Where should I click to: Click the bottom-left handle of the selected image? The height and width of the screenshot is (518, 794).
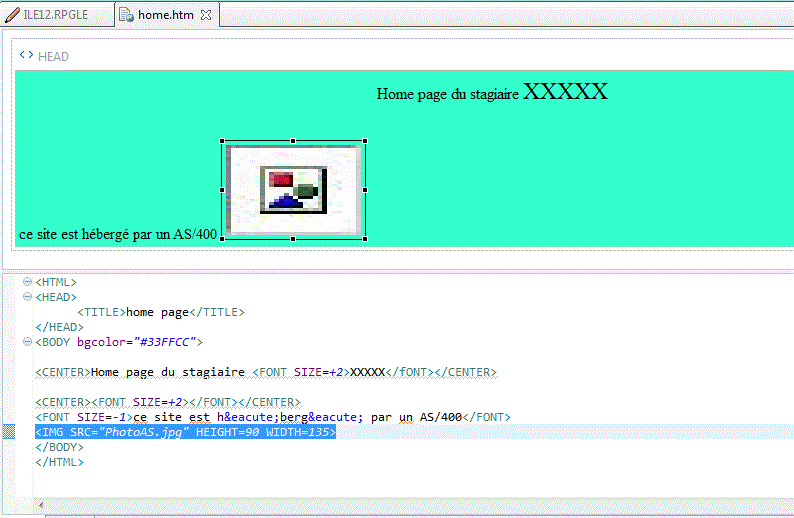pyautogui.click(x=222, y=238)
